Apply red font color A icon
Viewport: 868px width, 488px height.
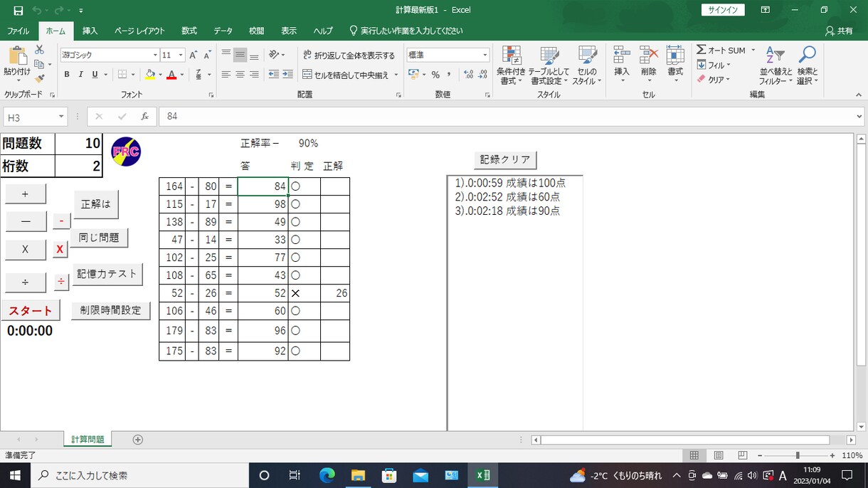pyautogui.click(x=171, y=75)
